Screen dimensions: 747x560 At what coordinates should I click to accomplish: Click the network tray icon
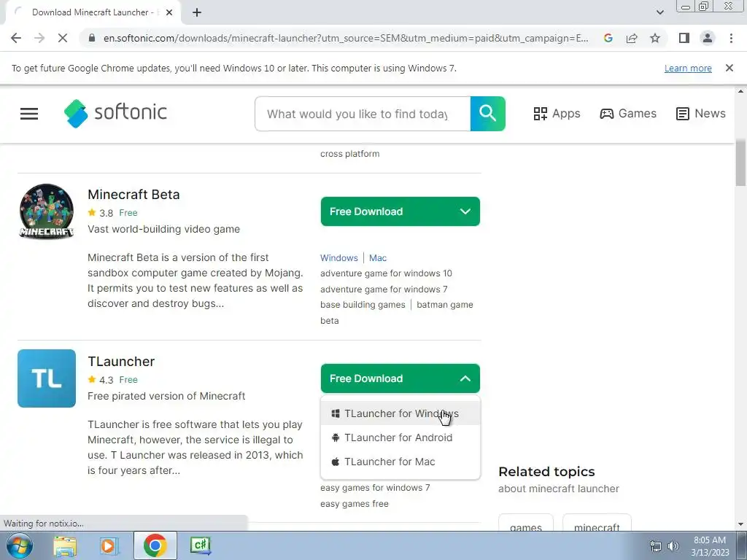(x=656, y=546)
